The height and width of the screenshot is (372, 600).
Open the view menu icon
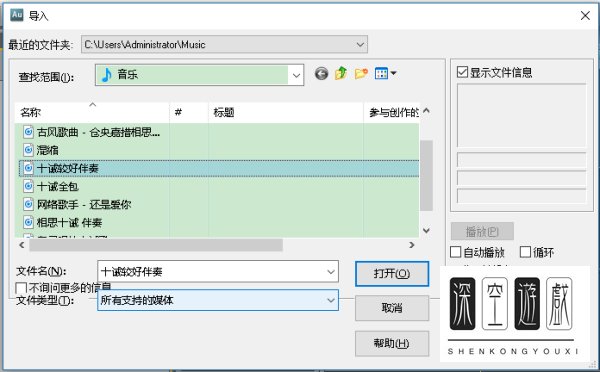(x=385, y=73)
